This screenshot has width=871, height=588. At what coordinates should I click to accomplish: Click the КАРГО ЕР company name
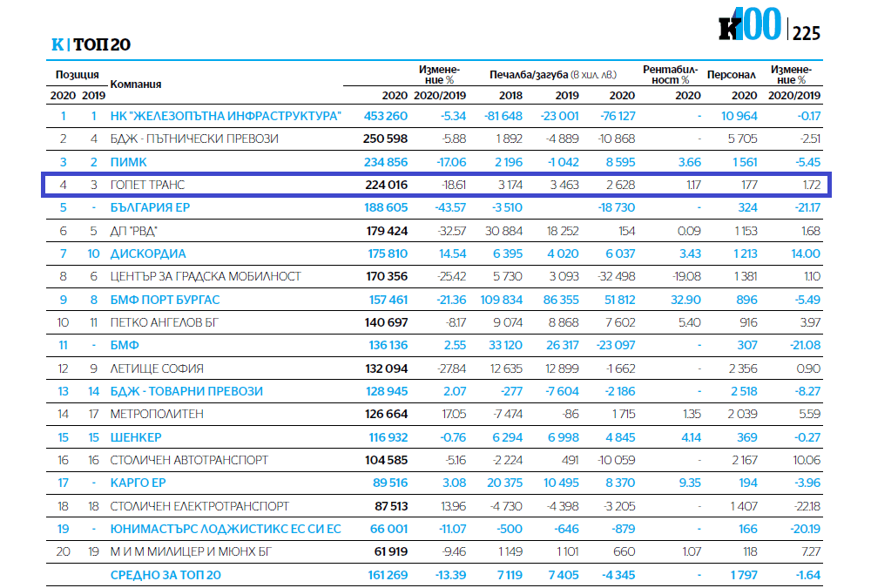coord(138,483)
